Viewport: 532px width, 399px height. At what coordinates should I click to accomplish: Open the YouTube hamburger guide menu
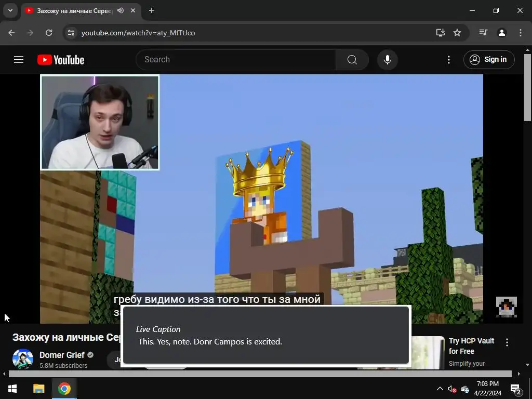[19, 60]
